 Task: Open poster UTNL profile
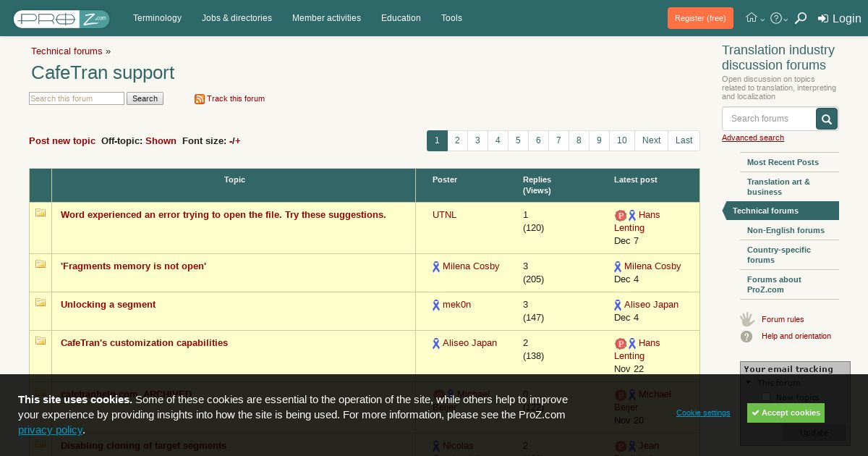pyautogui.click(x=444, y=215)
